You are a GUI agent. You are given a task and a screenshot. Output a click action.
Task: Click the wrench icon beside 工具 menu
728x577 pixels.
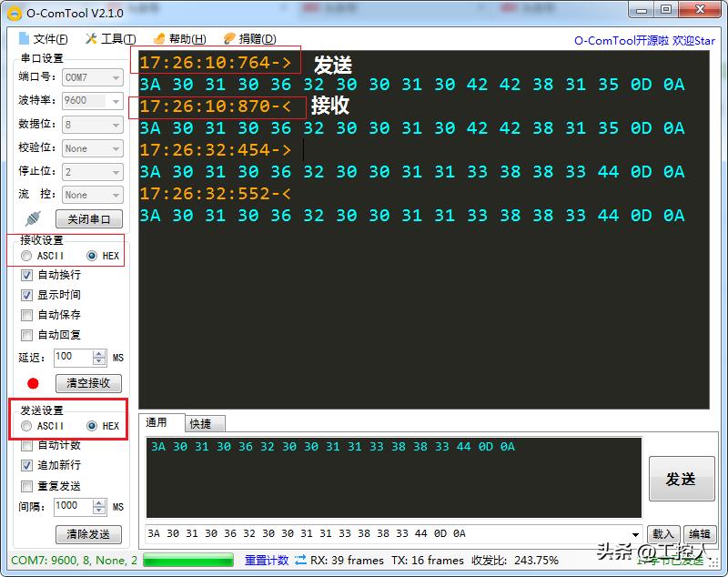coord(91,37)
